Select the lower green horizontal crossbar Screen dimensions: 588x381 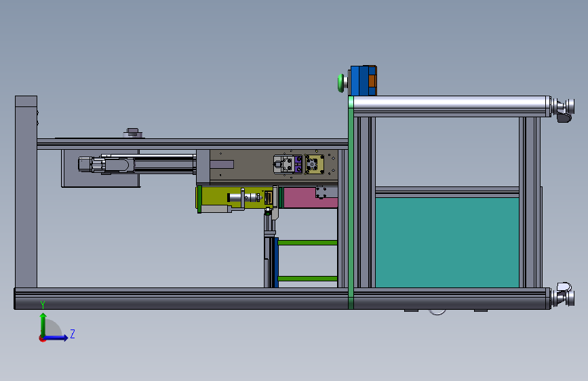coord(307,278)
